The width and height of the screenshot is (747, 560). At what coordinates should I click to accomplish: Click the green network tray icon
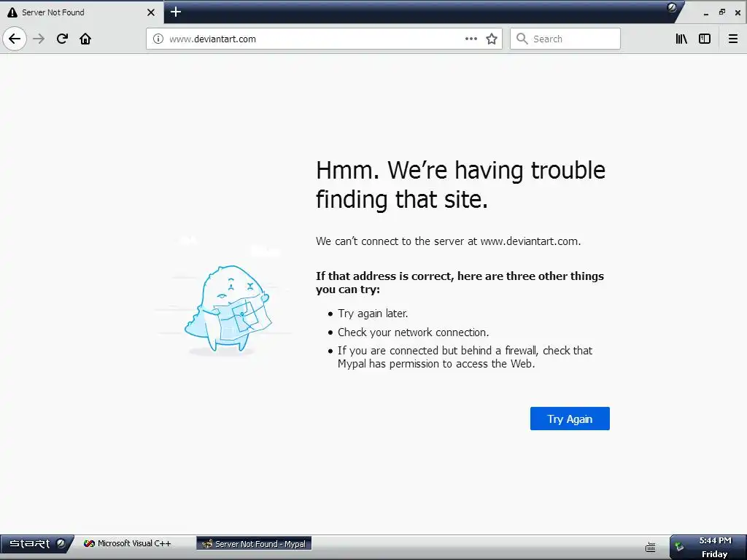click(679, 546)
